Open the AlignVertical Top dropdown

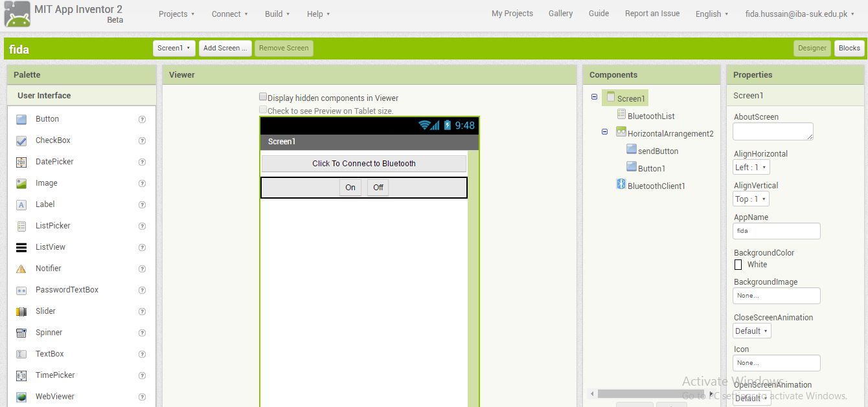click(751, 199)
